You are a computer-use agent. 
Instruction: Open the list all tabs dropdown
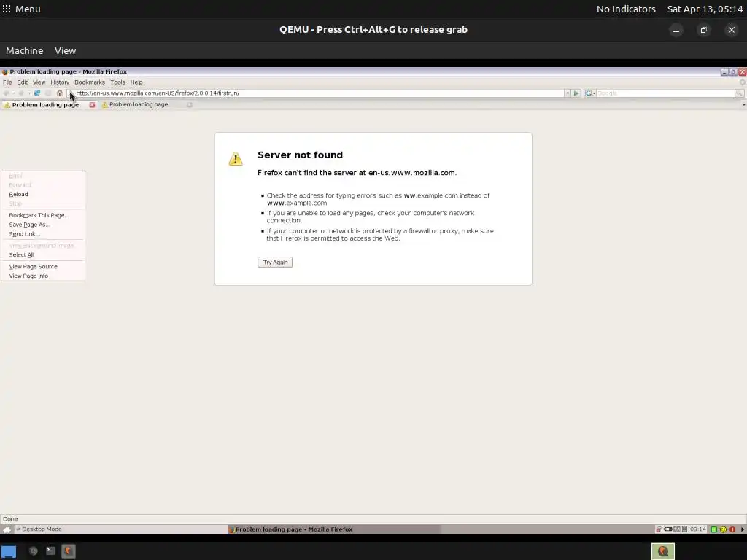pos(743,105)
